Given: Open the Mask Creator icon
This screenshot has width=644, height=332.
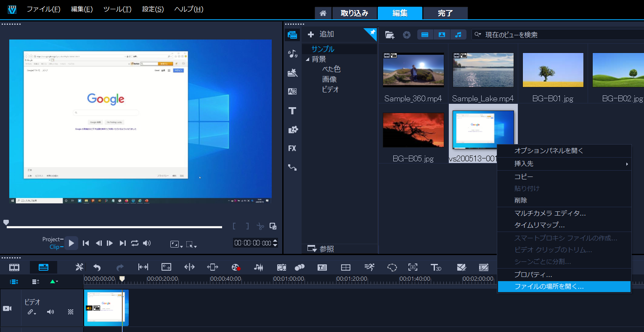Looking at the screenshot, I should coord(392,267).
